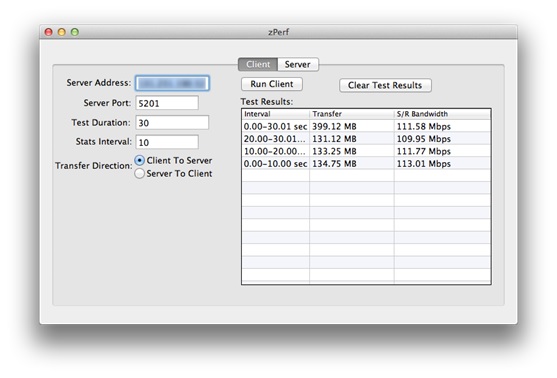This screenshot has height=378, width=557.
Task: Minimize zPerf window with yellow button
Action: click(62, 32)
